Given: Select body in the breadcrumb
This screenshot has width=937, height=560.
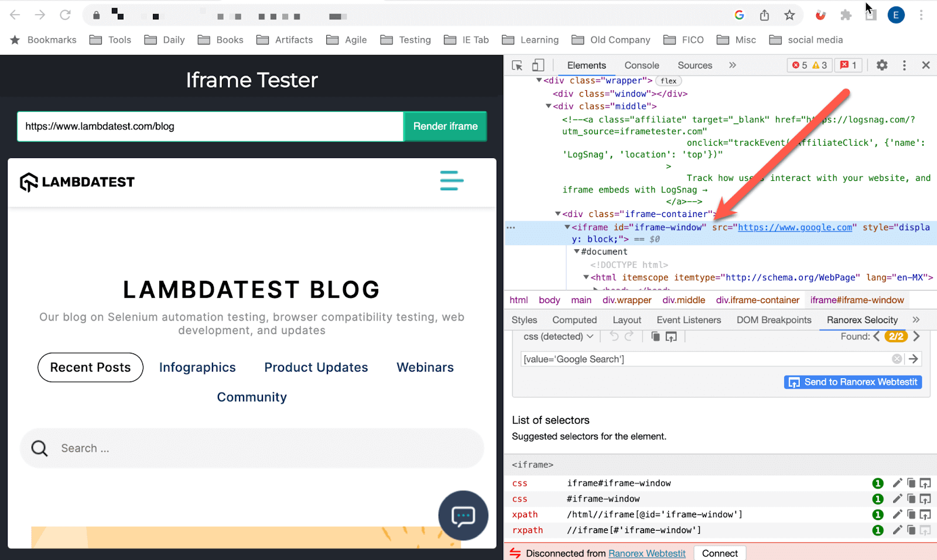Looking at the screenshot, I should tap(549, 300).
